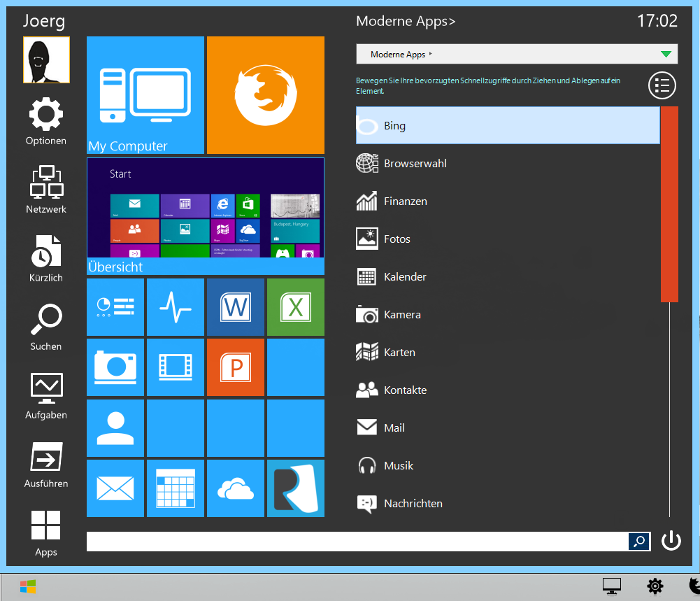Screen dimensions: 700x601
Task: Open the Excel tile
Action: click(x=296, y=307)
